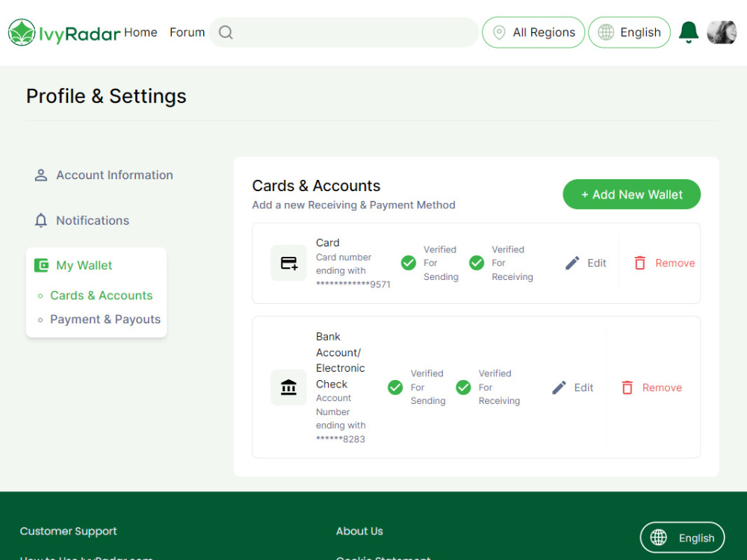Open the Home page
The image size is (747, 560).
pyautogui.click(x=140, y=32)
